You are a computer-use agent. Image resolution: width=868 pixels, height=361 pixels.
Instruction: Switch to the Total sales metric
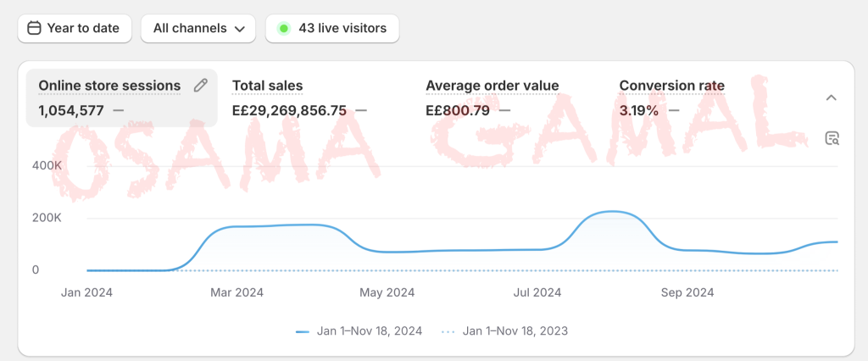[x=267, y=86]
